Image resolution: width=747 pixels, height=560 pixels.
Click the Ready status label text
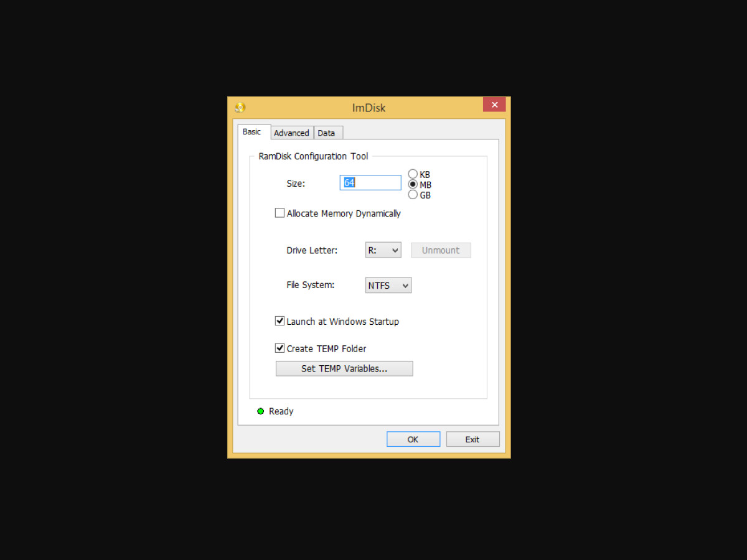click(280, 411)
